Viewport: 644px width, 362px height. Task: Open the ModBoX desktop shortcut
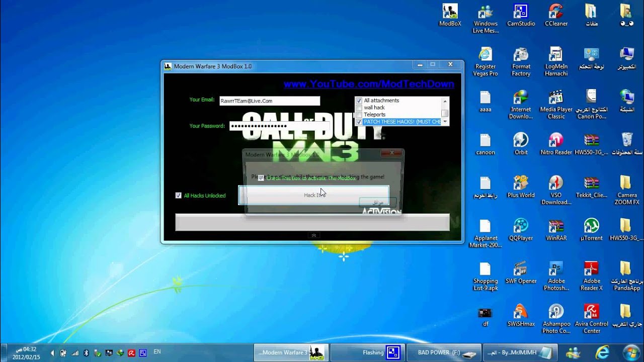click(x=450, y=15)
